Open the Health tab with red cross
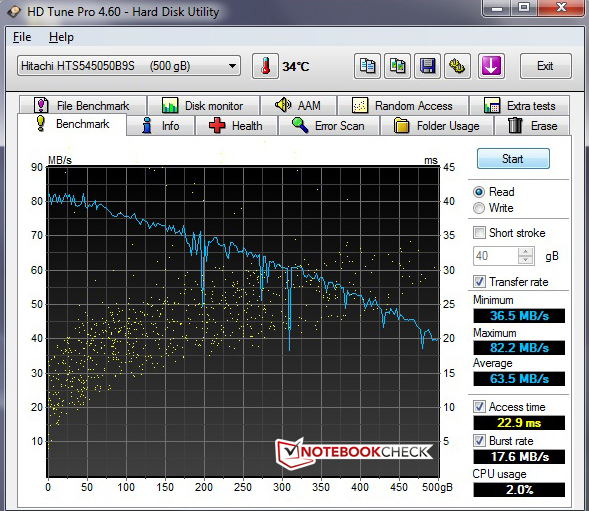Image resolution: width=589 pixels, height=511 pixels. pos(236,125)
